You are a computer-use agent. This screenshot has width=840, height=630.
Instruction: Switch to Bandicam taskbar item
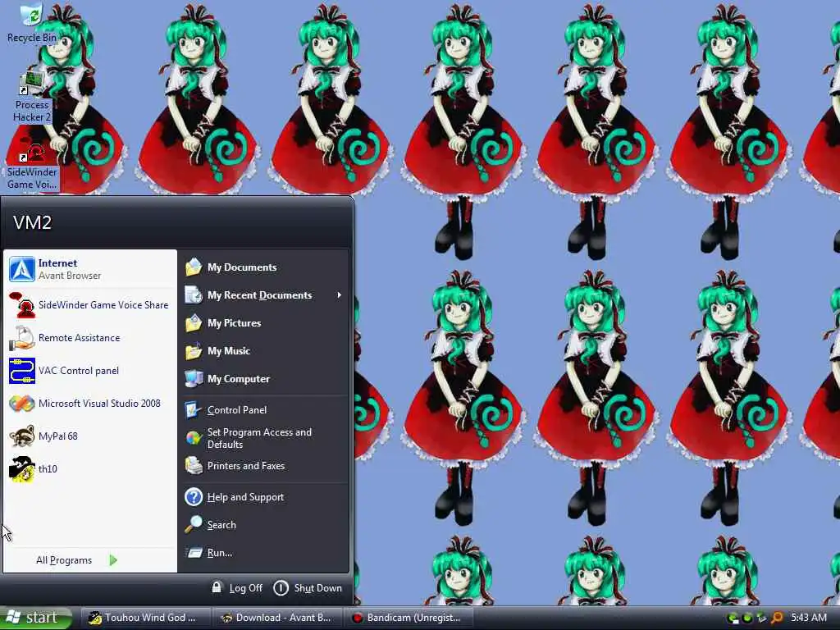407,618
